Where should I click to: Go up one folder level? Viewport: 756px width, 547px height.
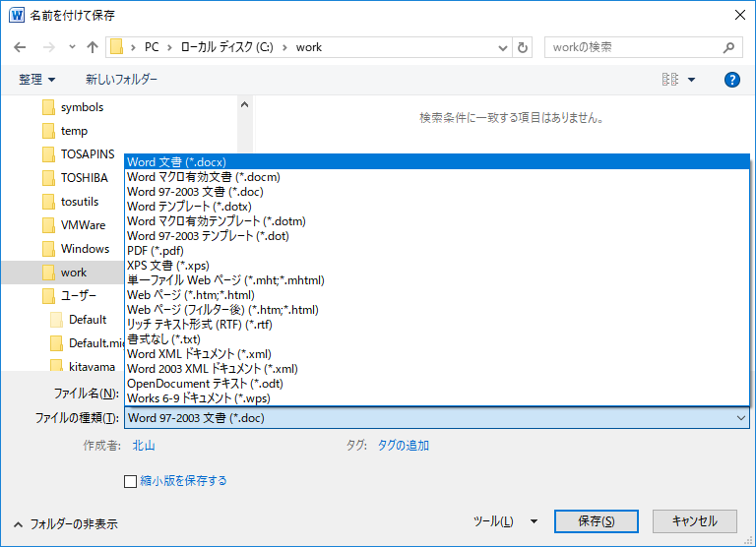(93, 47)
